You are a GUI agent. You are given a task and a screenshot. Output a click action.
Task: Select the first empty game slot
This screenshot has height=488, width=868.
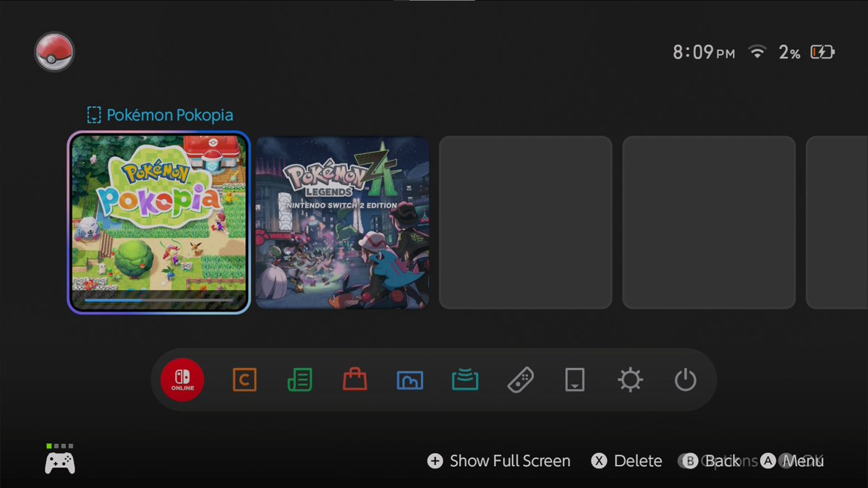click(526, 222)
